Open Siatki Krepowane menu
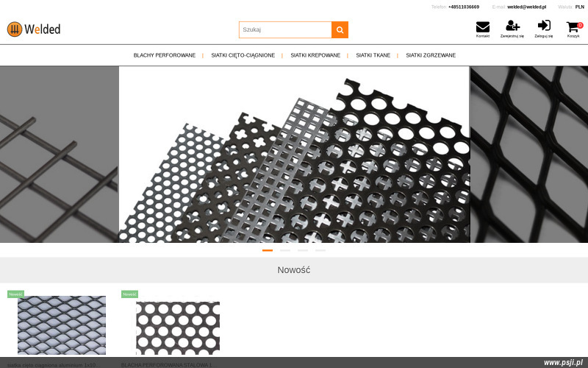The image size is (588, 368). [315, 55]
